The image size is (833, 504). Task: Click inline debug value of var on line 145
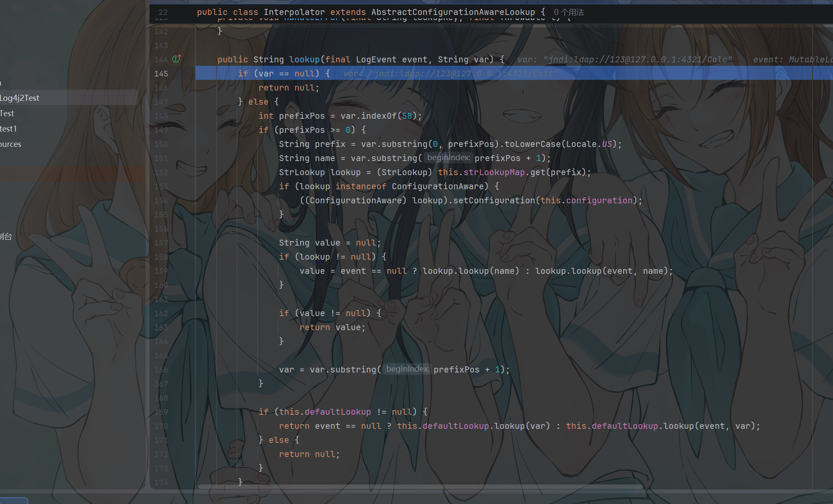click(451, 73)
